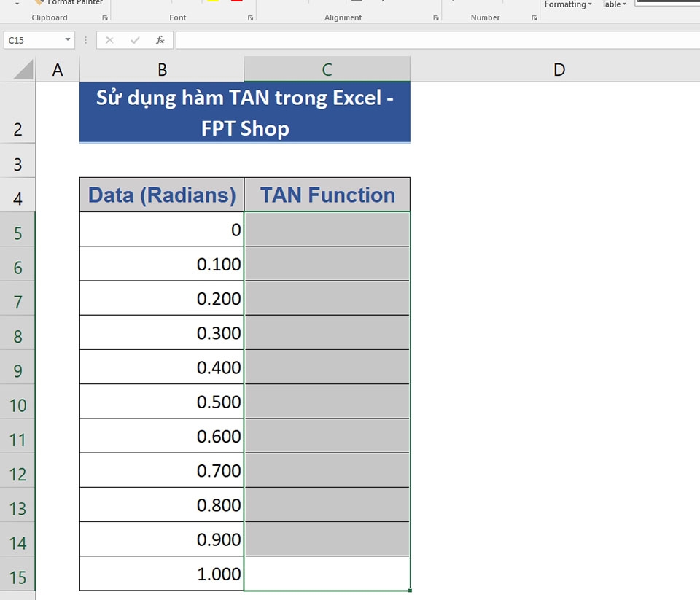
Task: Select the row 9 header
Action: pyautogui.click(x=17, y=370)
